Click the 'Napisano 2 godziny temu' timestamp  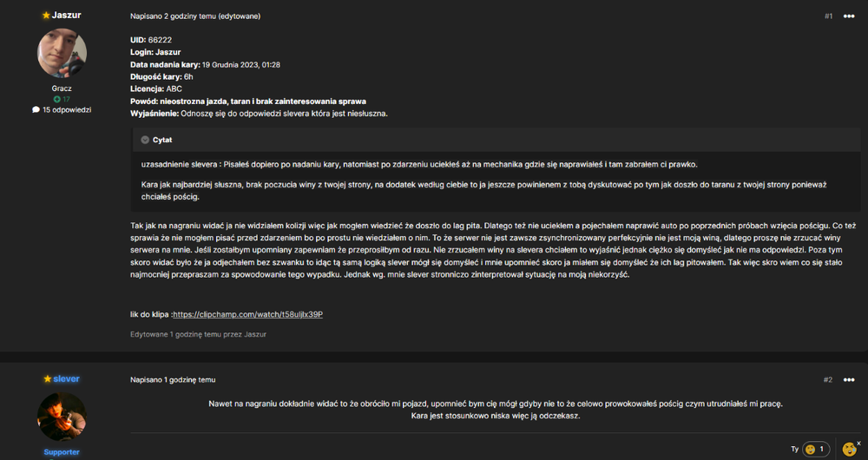(x=174, y=16)
